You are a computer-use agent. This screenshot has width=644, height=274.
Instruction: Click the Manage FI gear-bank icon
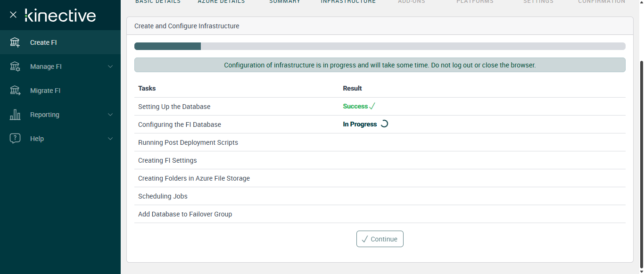click(15, 66)
